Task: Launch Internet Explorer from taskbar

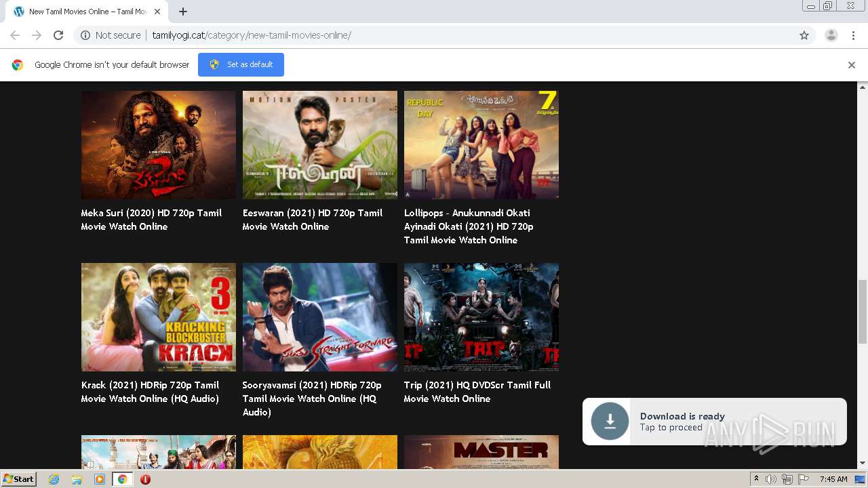Action: 54,479
